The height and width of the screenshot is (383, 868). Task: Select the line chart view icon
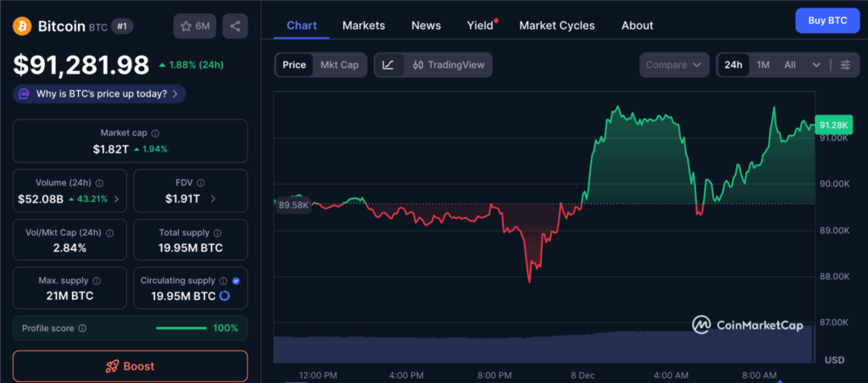(388, 65)
